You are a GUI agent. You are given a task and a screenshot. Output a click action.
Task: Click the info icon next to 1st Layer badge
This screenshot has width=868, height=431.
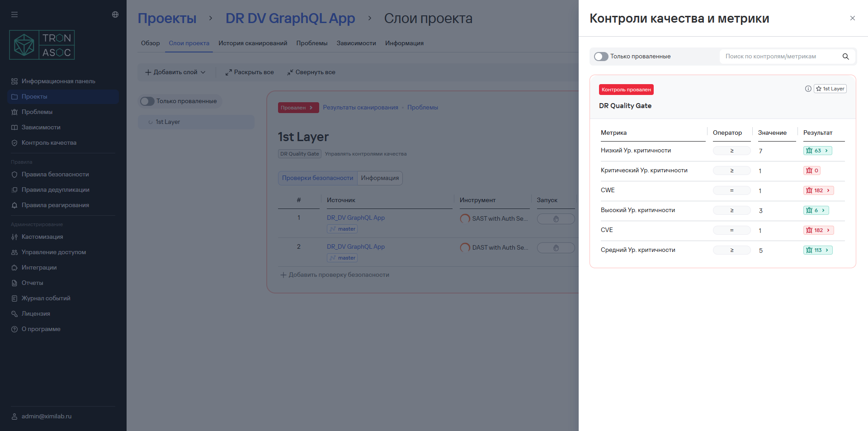[808, 89]
